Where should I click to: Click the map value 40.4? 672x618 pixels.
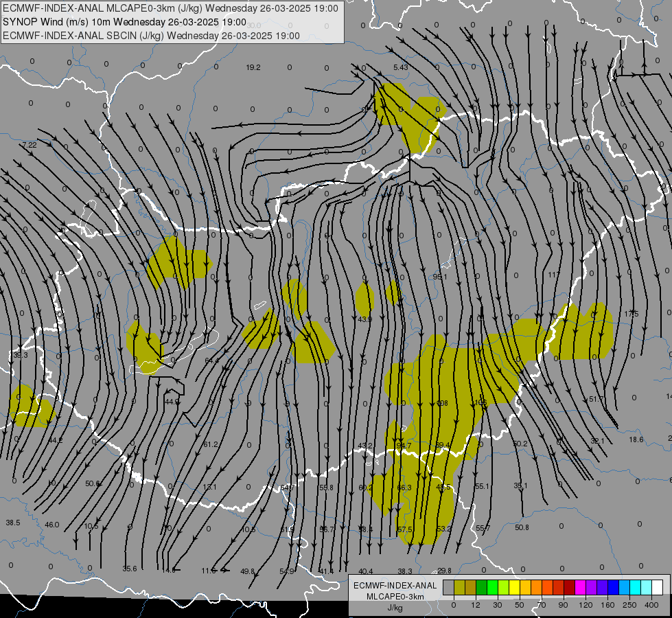click(x=366, y=571)
